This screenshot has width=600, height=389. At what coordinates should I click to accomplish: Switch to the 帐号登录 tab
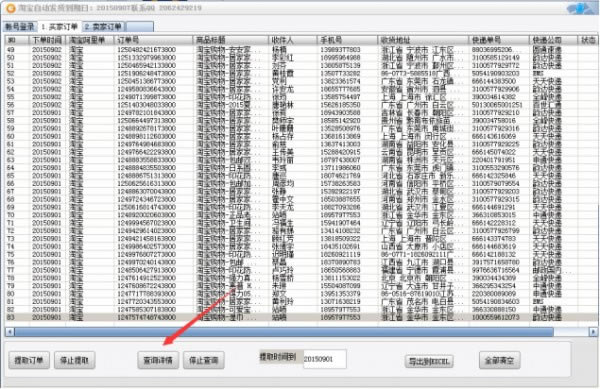[x=20, y=27]
